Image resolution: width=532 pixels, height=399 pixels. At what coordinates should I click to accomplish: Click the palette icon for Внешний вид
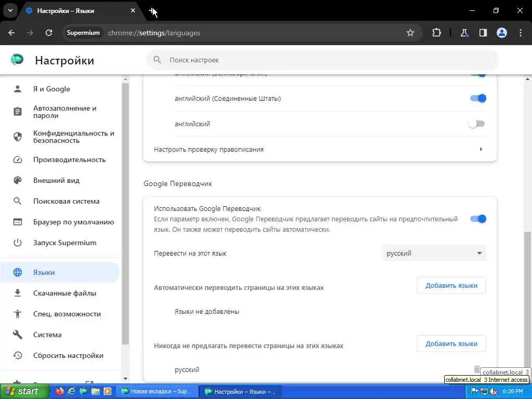click(x=18, y=180)
